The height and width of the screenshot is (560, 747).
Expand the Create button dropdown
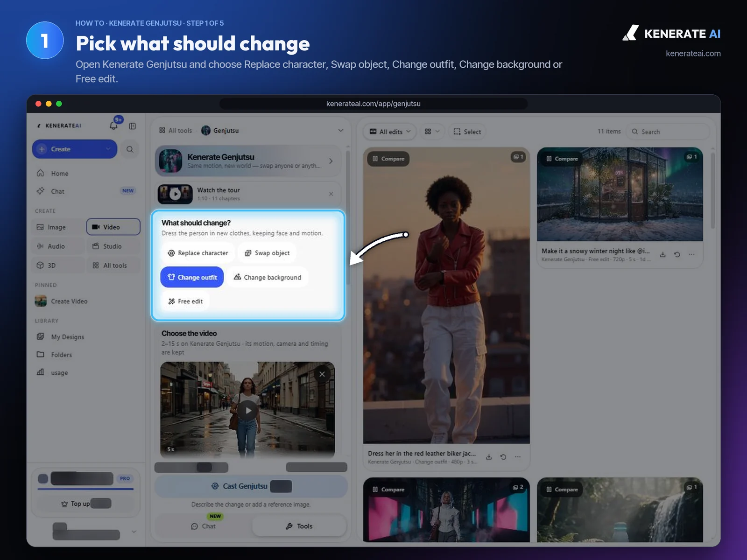108,149
